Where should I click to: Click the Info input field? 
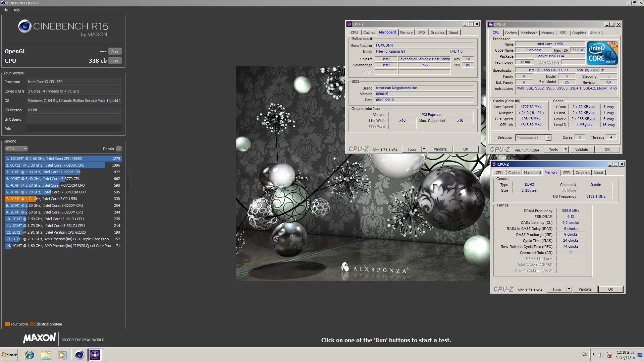(x=74, y=129)
